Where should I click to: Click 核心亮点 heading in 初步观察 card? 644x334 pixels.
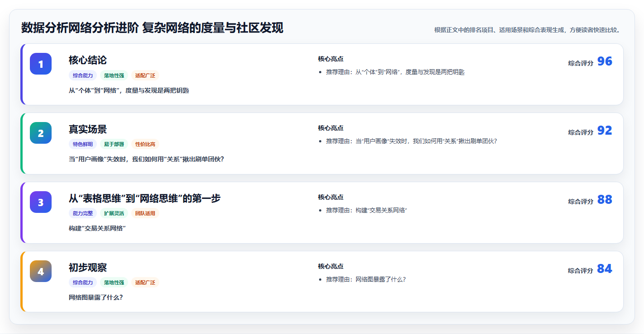(330, 266)
